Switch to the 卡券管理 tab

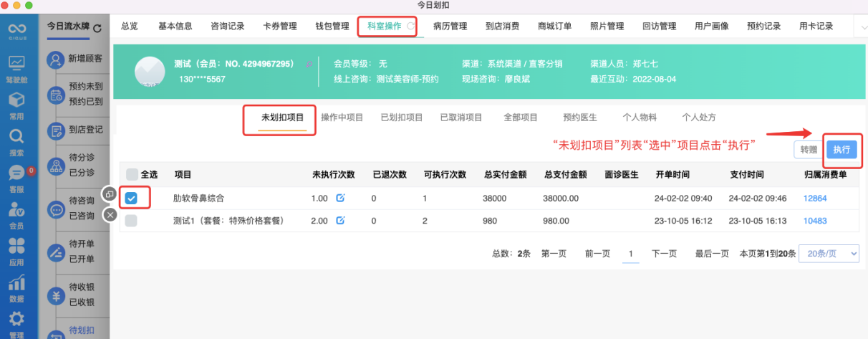280,27
